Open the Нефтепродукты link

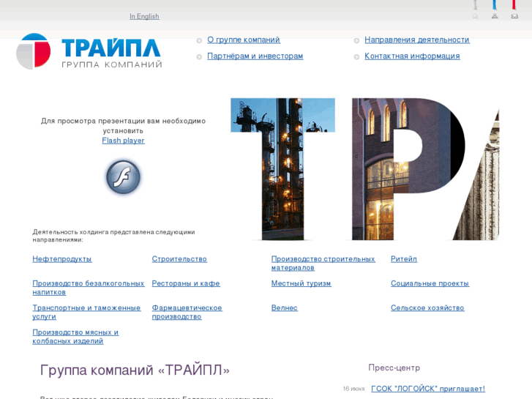62,258
